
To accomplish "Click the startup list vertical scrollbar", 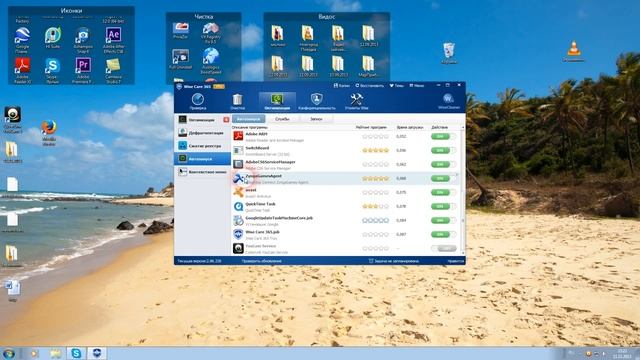I will pos(462,191).
